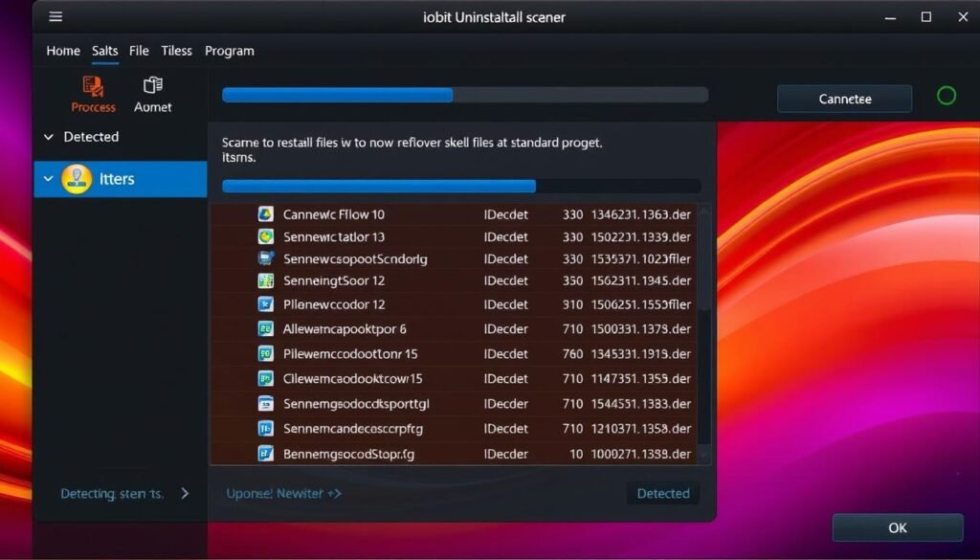980x560 pixels.
Task: Expand the Detecting sten ts. arrow
Action: (185, 494)
